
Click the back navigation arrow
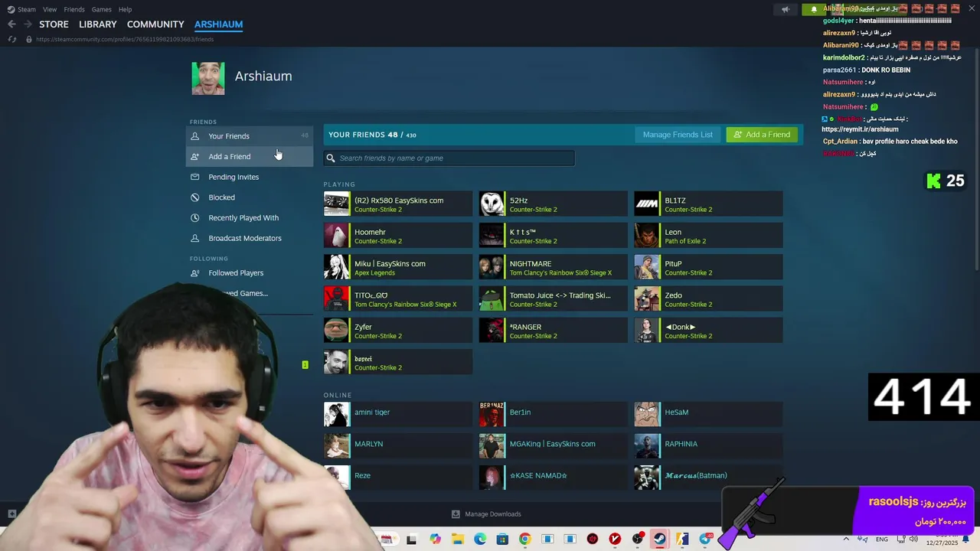click(11, 24)
